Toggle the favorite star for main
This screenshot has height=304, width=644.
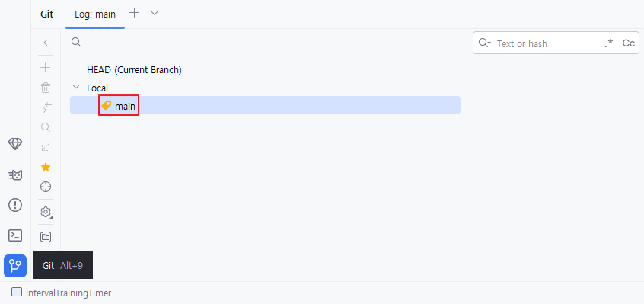[46, 167]
